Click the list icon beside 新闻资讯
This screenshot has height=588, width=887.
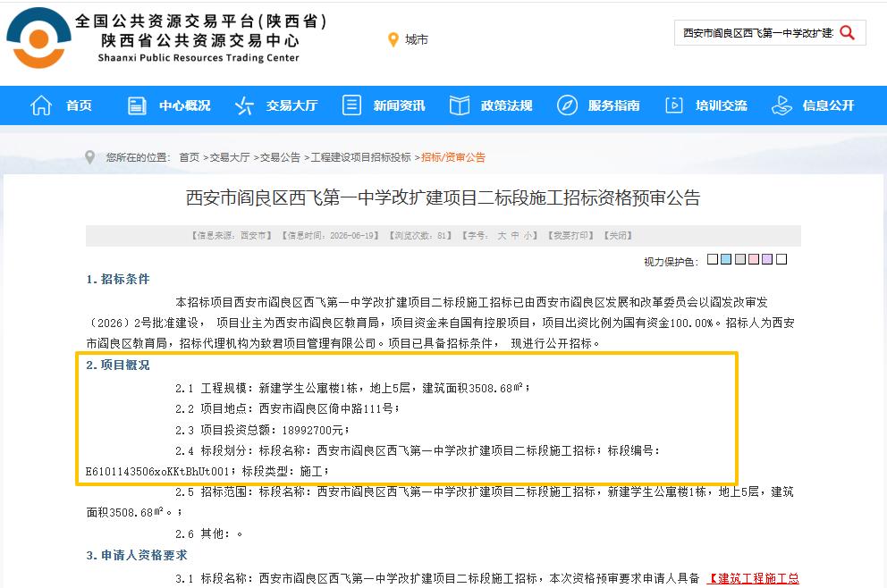point(351,105)
